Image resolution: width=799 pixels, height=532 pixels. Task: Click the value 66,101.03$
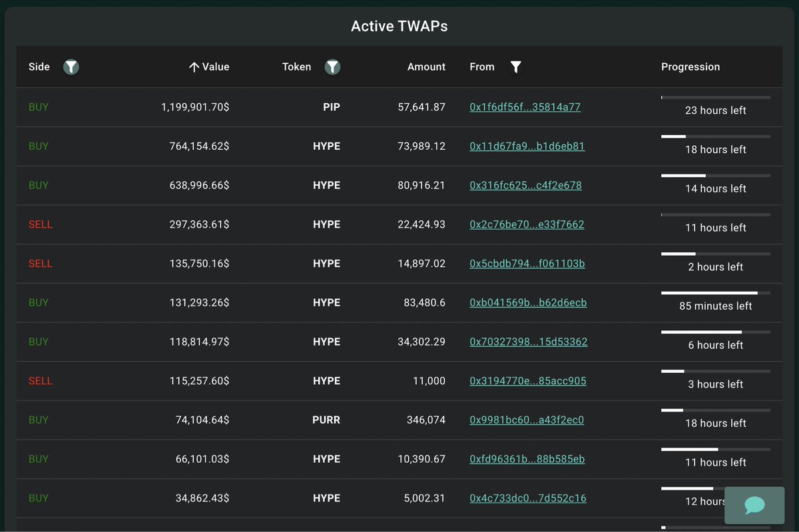point(202,459)
